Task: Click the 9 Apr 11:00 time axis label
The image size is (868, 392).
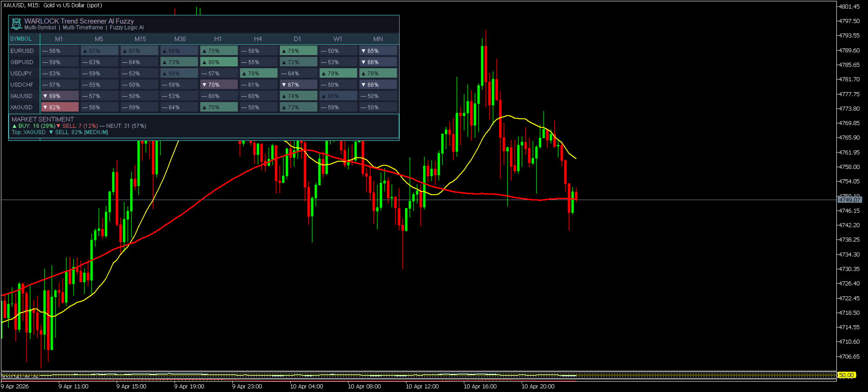Action: (74, 387)
